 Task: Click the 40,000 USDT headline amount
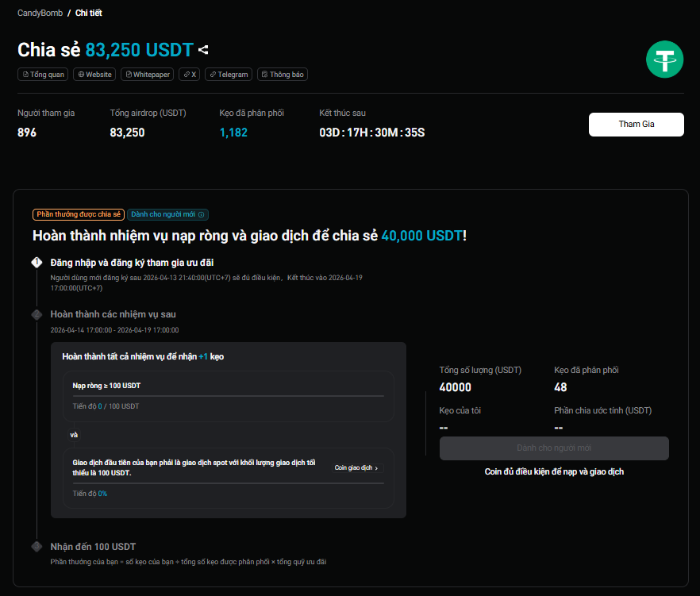tap(421, 236)
